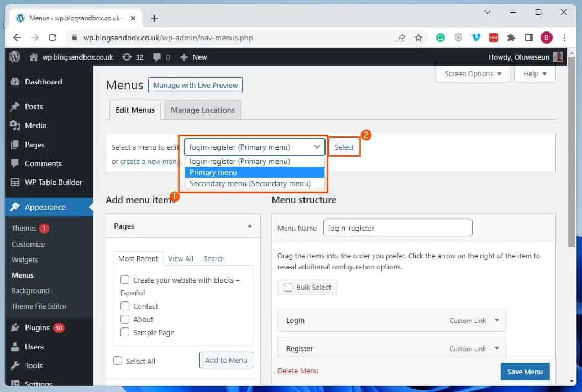Image resolution: width=582 pixels, height=392 pixels.
Task: Choose Primary menu from dropdown list
Action: click(255, 172)
